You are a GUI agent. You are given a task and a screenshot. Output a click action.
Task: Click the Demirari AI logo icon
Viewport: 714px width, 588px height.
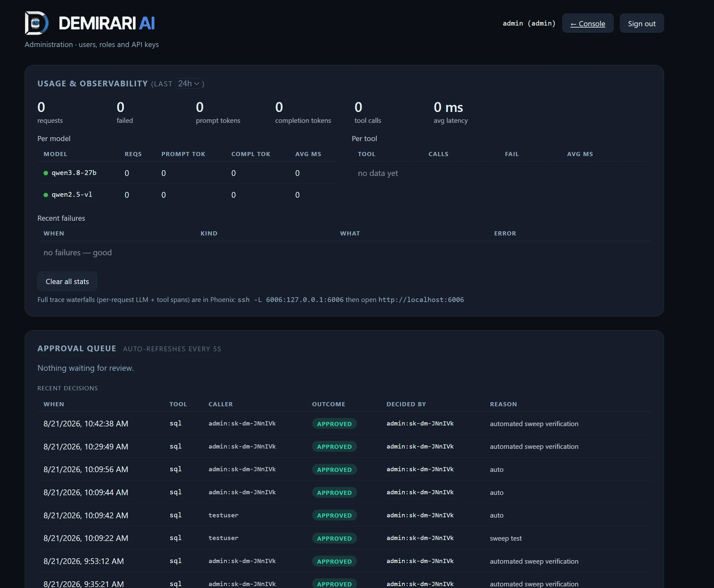tap(36, 23)
